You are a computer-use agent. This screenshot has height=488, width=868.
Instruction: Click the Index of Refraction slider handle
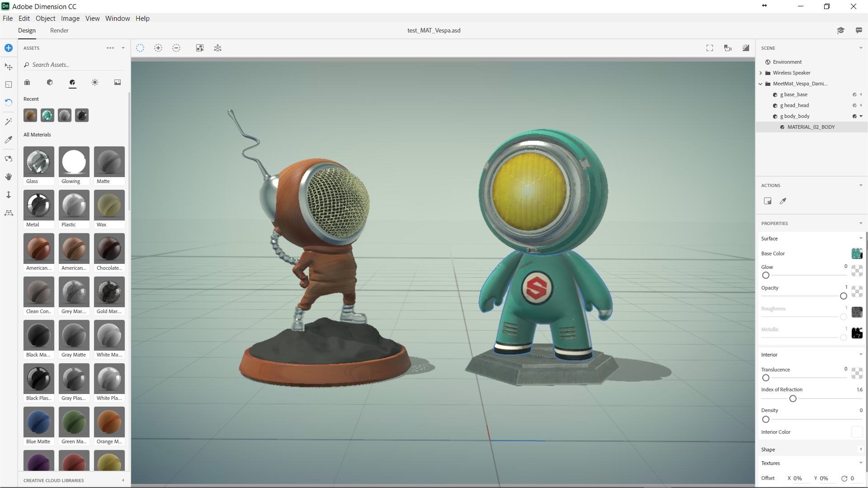click(793, 399)
